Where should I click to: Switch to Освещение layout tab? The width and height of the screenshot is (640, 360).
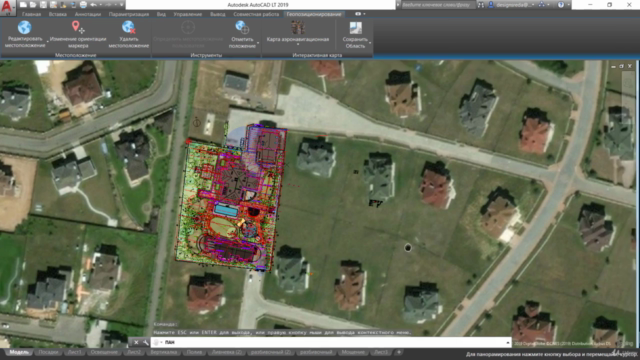(x=104, y=352)
